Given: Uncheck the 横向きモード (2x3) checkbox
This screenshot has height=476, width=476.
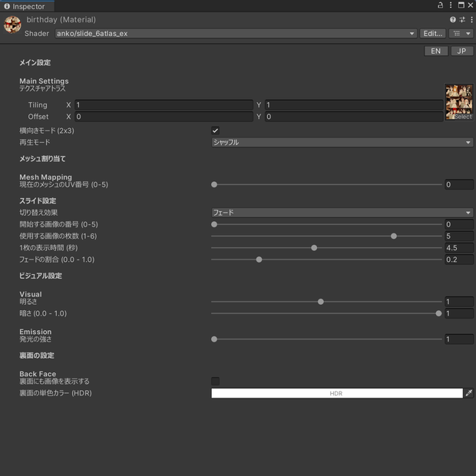Looking at the screenshot, I should pyautogui.click(x=215, y=131).
